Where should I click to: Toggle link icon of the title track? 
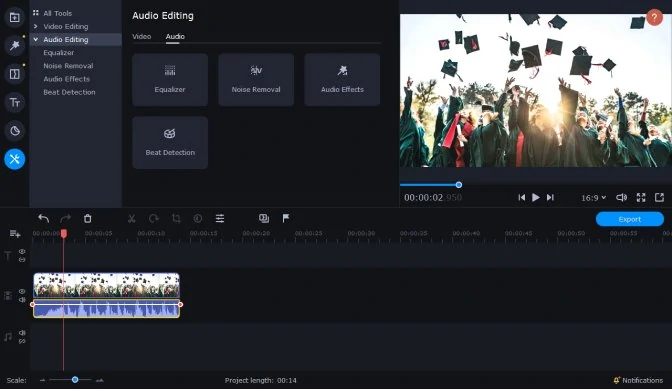22,260
